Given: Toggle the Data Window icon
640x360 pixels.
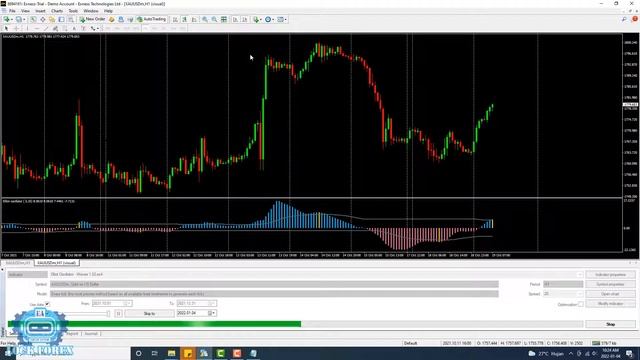Looking at the screenshot, I should 42,19.
